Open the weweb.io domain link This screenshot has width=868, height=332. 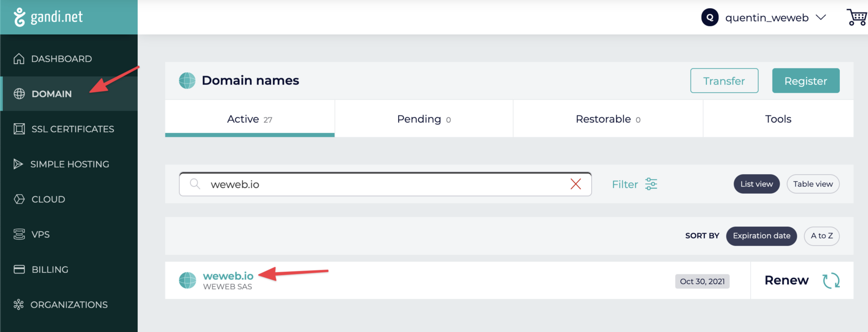coord(228,276)
